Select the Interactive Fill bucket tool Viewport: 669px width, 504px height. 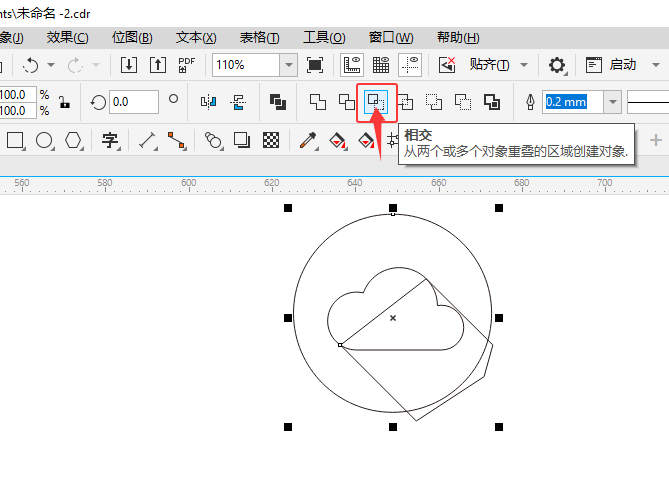[337, 140]
